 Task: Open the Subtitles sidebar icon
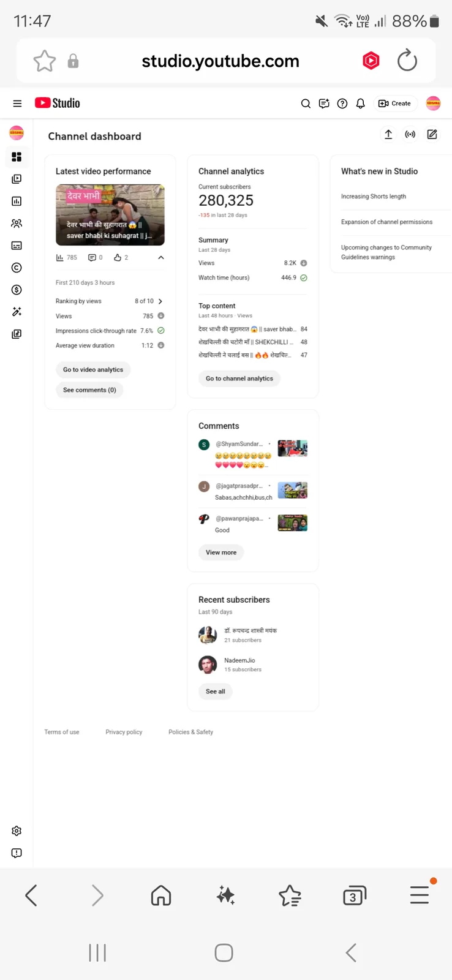pyautogui.click(x=17, y=246)
